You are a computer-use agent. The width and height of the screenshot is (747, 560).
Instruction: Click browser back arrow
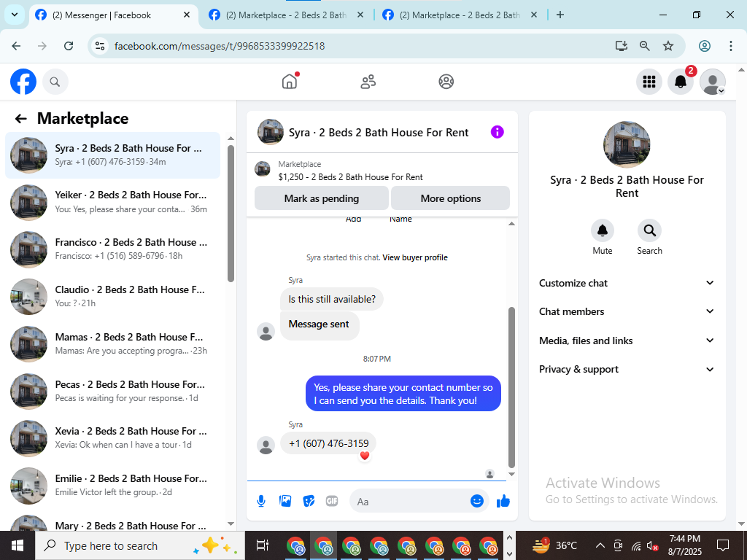[16, 46]
